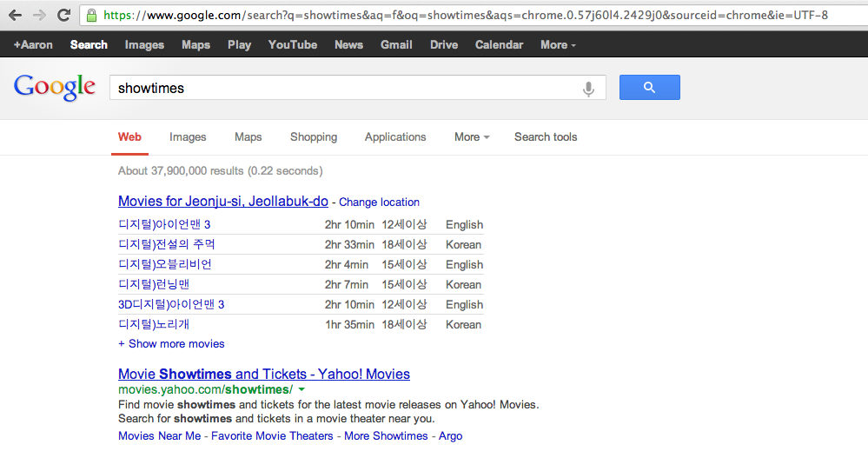This screenshot has height=458, width=868.
Task: Click the green movies.yahoo.com/showtimes/ URL text
Action: pos(205,389)
